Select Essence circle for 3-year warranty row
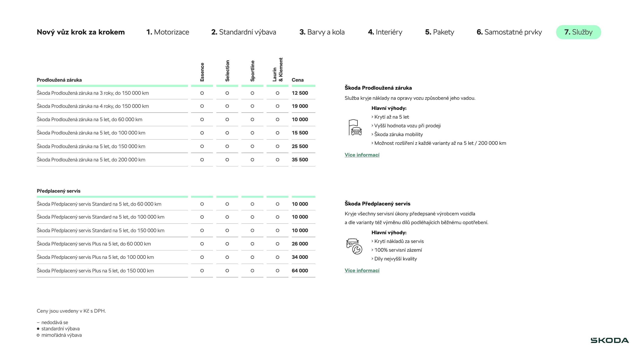 tap(202, 93)
